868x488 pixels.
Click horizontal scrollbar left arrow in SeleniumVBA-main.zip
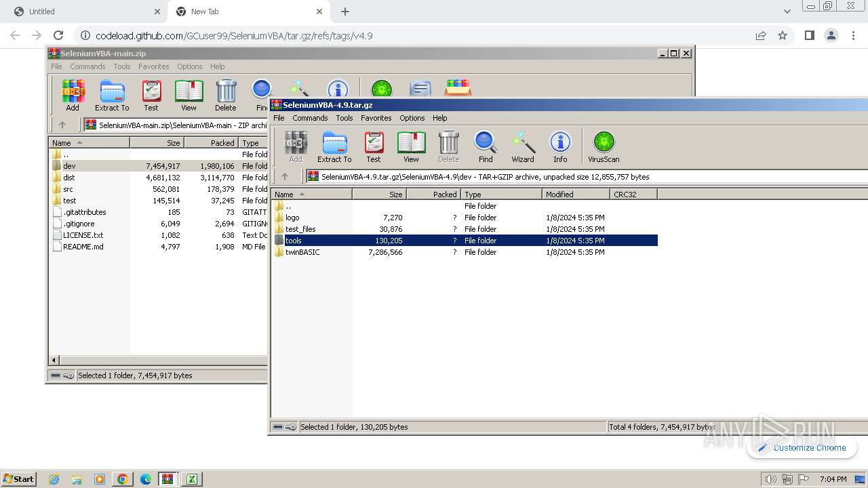[55, 360]
